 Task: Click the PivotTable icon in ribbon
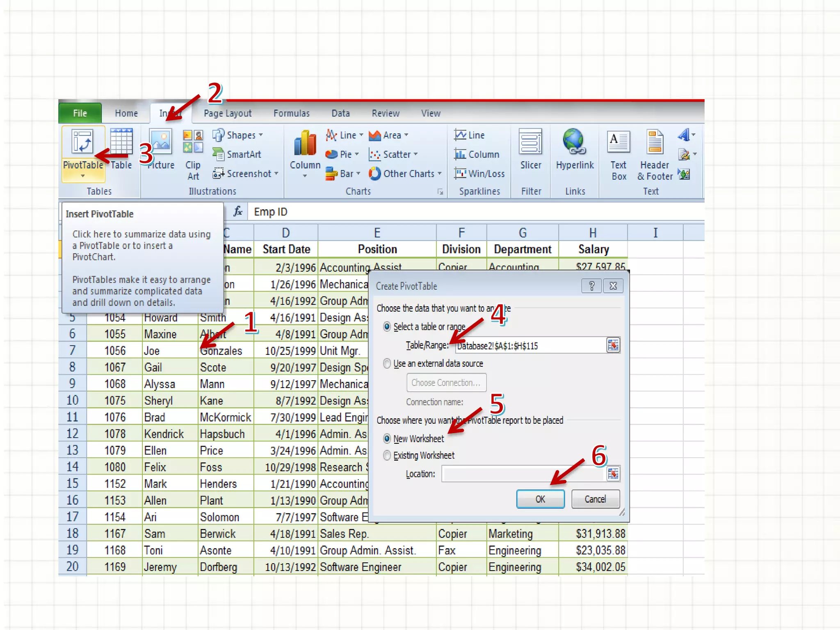[x=82, y=142]
